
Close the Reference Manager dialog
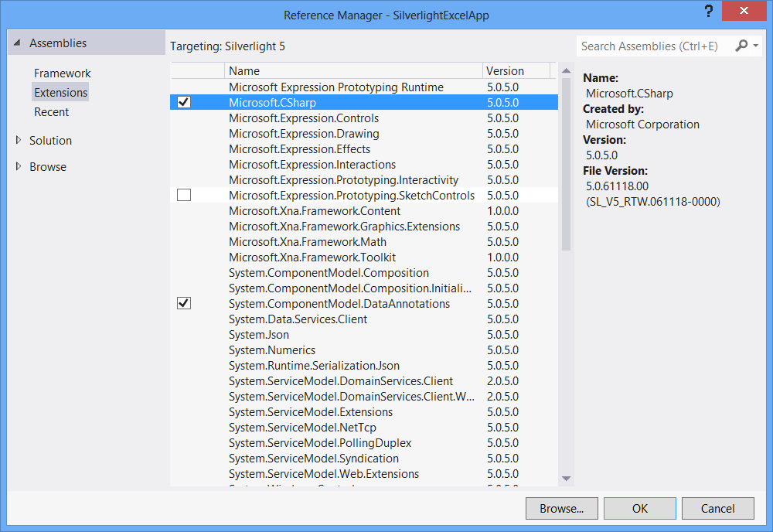click(744, 12)
